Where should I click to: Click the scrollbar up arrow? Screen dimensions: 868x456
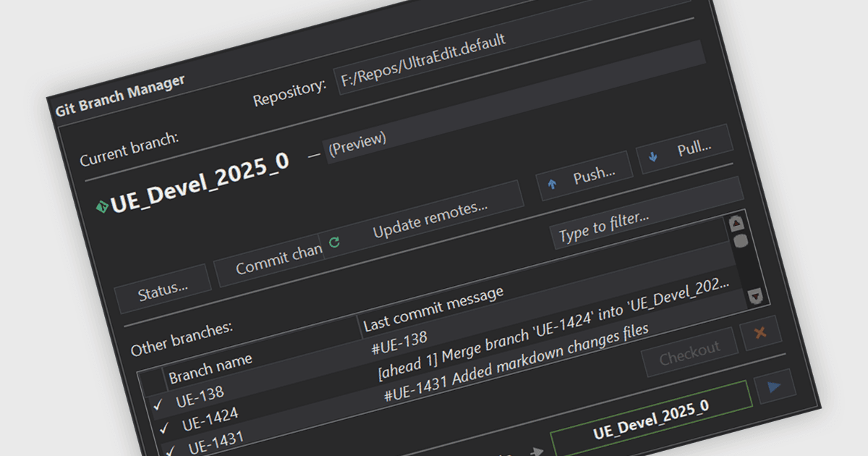(x=736, y=223)
